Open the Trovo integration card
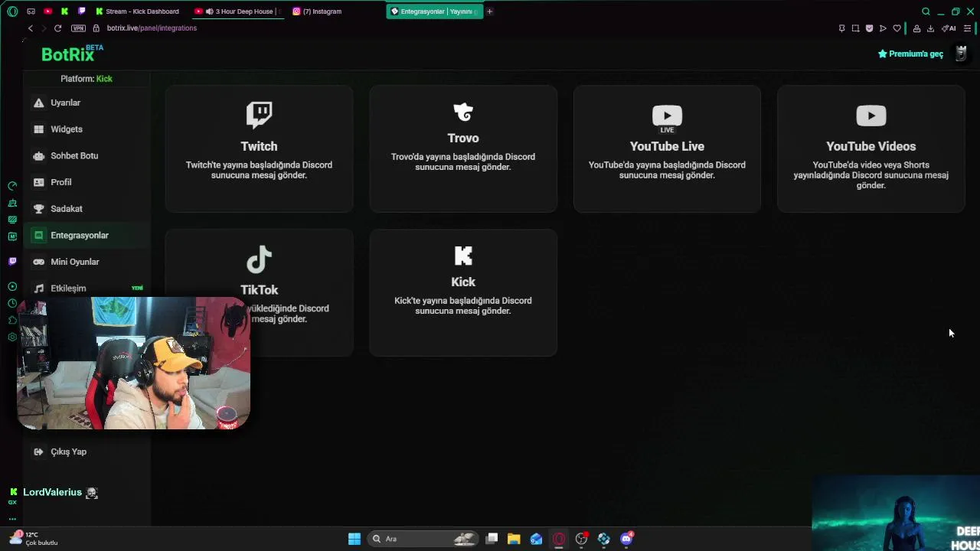 [463, 148]
